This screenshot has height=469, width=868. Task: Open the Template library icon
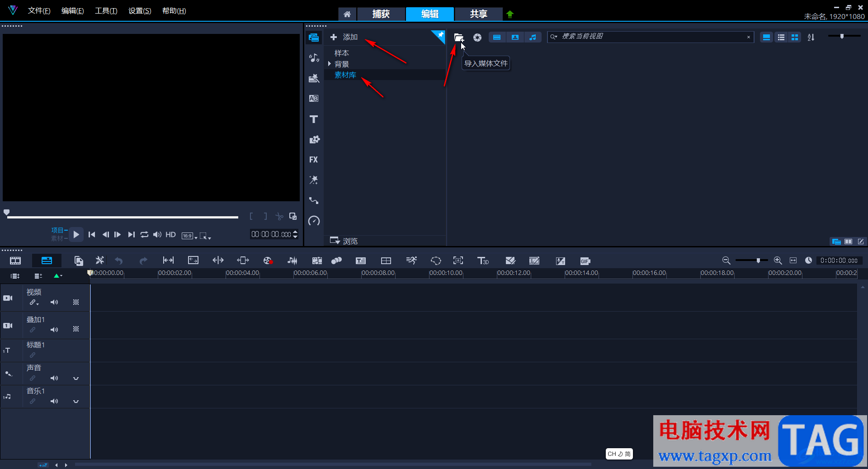314,78
